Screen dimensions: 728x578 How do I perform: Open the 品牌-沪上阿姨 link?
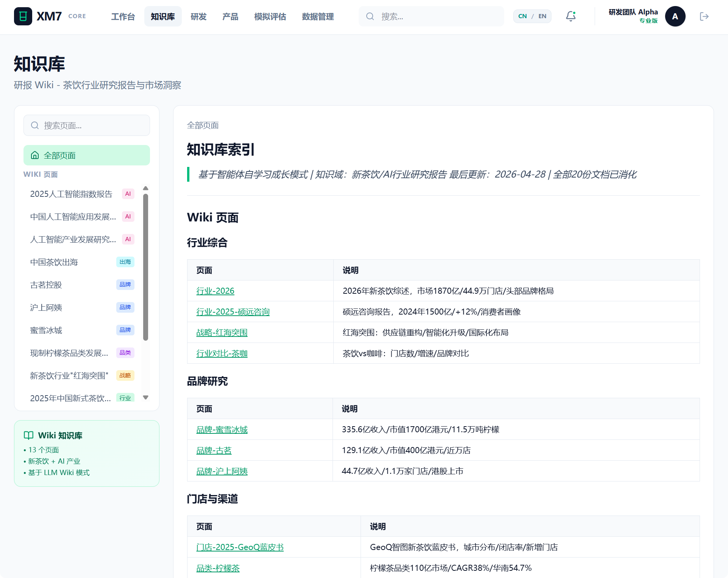click(x=222, y=471)
